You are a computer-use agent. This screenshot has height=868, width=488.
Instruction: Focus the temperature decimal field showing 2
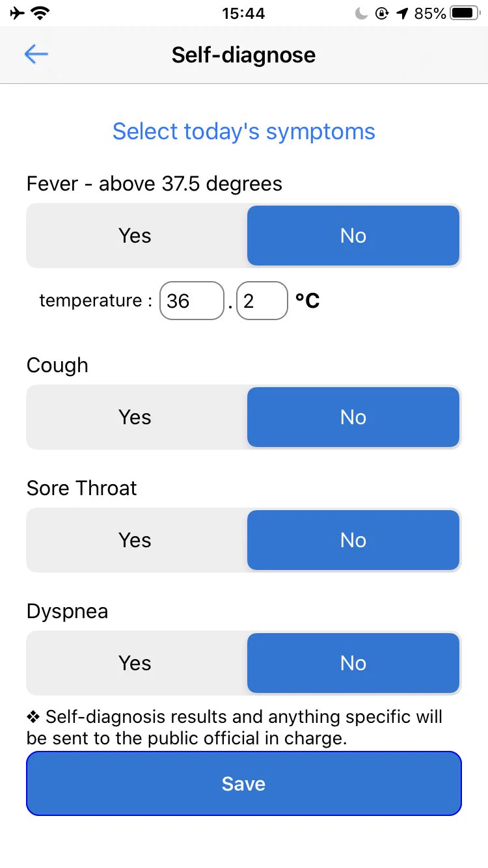(x=262, y=301)
